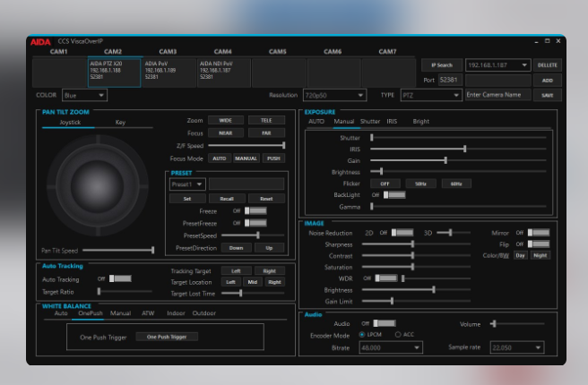Set Target Location to Mid
This screenshot has width=588, height=385.
(x=253, y=282)
